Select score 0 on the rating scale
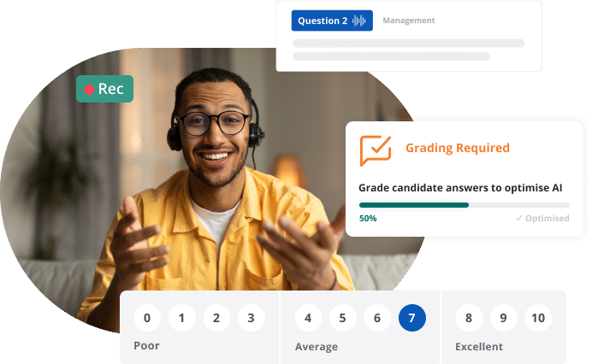 point(147,318)
